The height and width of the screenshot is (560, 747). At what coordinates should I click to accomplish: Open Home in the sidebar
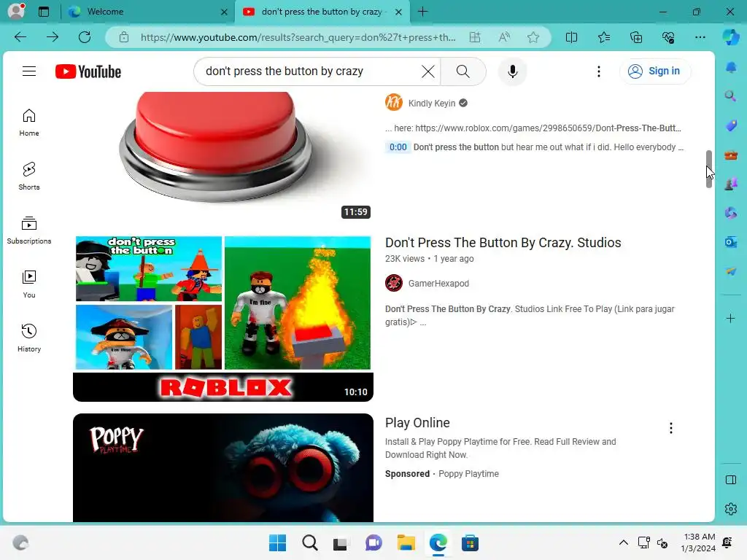point(29,122)
